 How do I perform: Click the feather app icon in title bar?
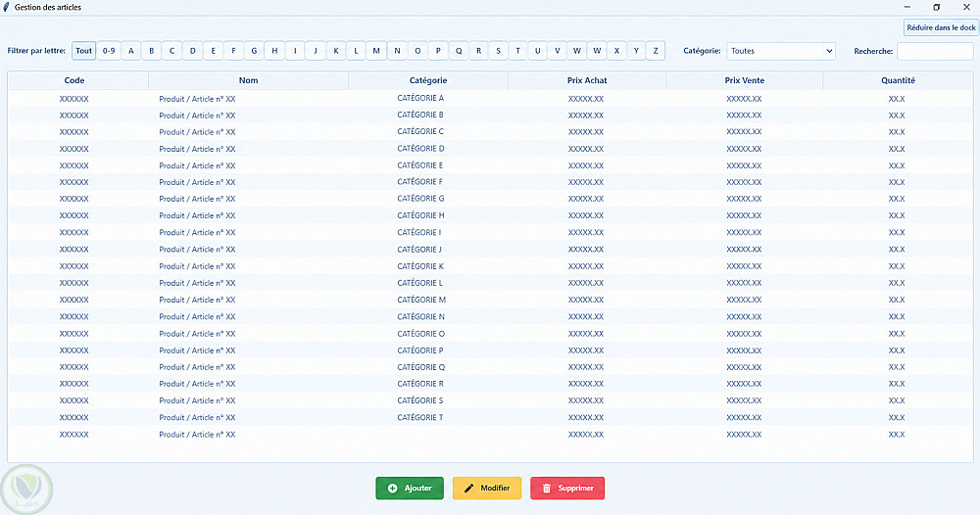point(6,7)
